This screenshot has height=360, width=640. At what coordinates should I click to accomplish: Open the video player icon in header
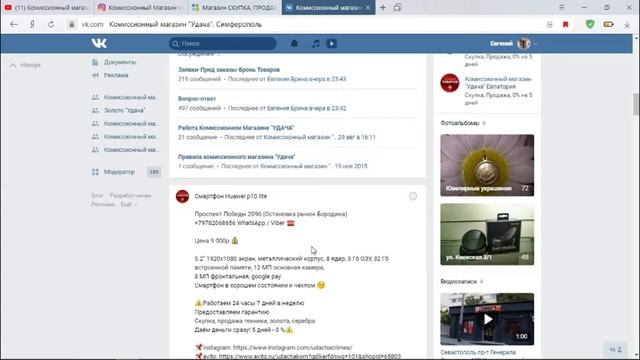tap(331, 44)
